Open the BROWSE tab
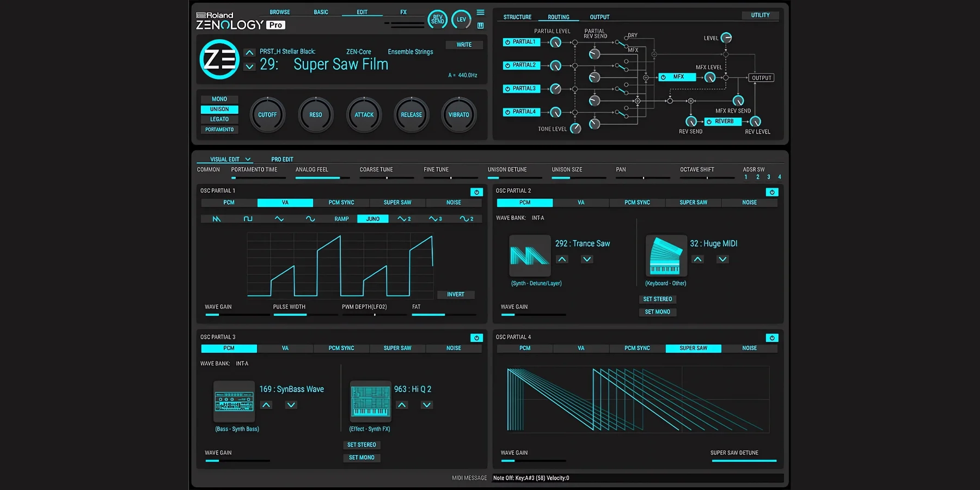This screenshot has height=490, width=980. pyautogui.click(x=280, y=12)
